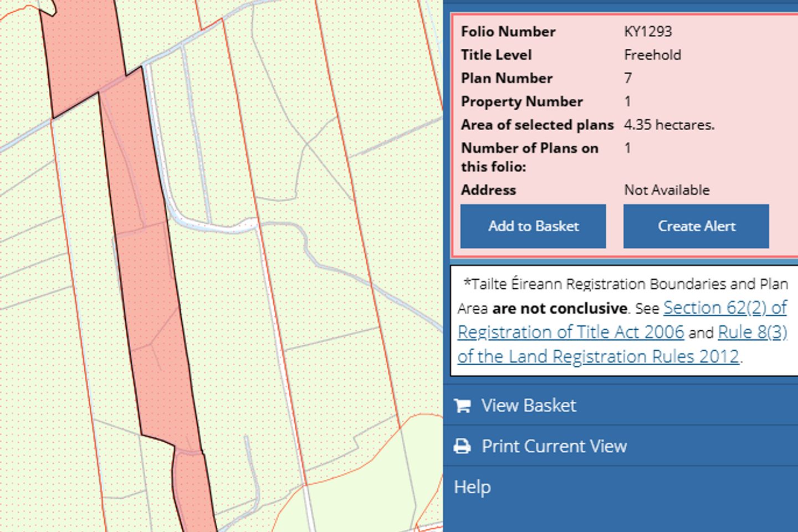Click the 4.35 hectares area value
798x532 pixels.
point(668,125)
